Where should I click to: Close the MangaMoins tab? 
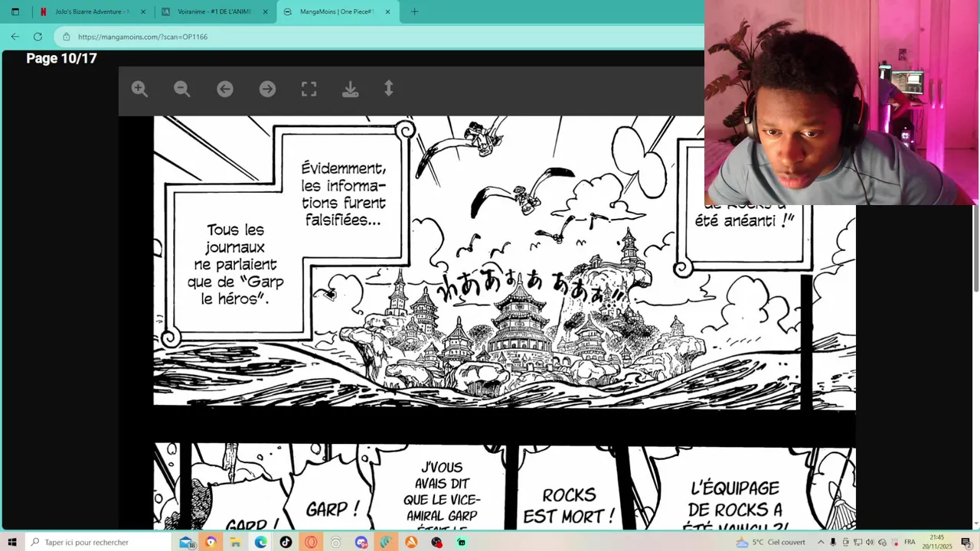[x=387, y=11]
